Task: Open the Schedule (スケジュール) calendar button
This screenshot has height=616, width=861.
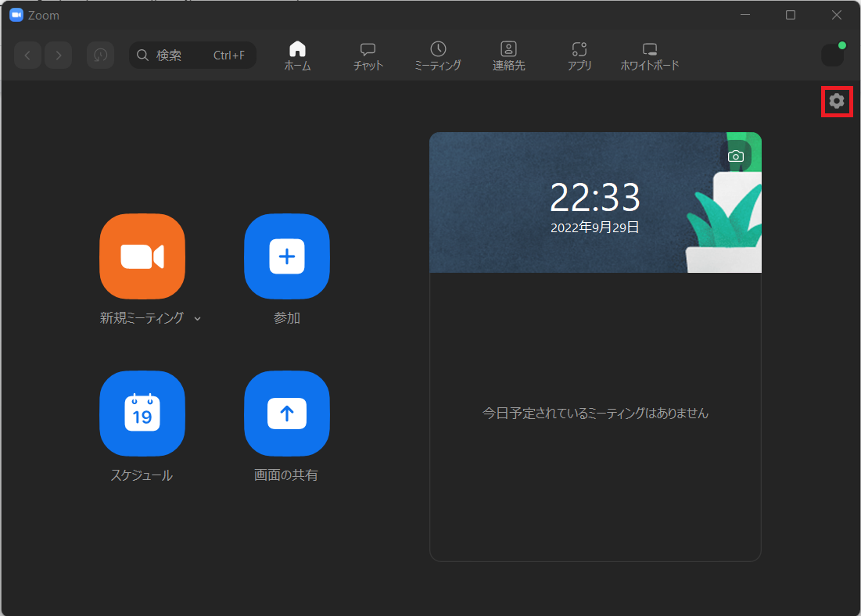Action: 142,414
